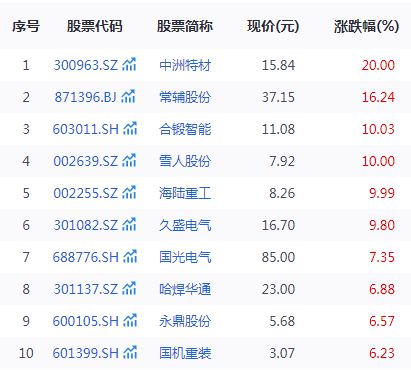Image resolution: width=411 pixels, height=370 pixels.
Task: Open chart icon next to 688776.SH
Action: tap(130, 257)
